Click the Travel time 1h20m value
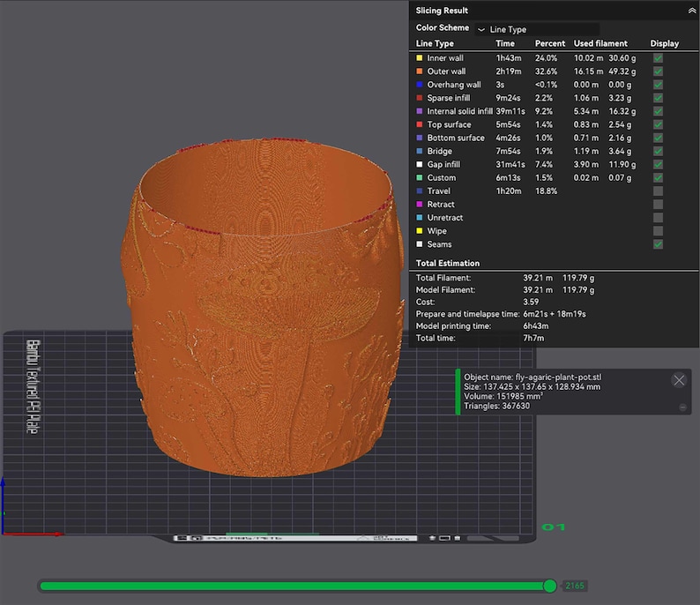This screenshot has width=700, height=605. click(509, 191)
